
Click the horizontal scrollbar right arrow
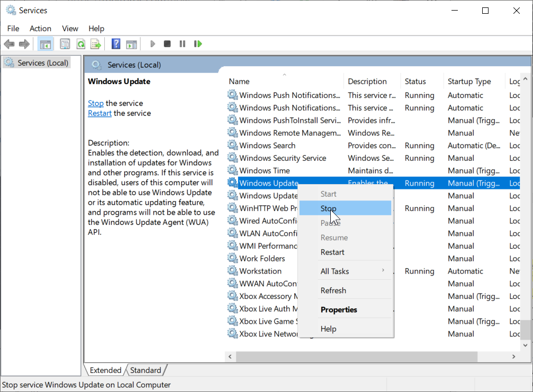513,357
